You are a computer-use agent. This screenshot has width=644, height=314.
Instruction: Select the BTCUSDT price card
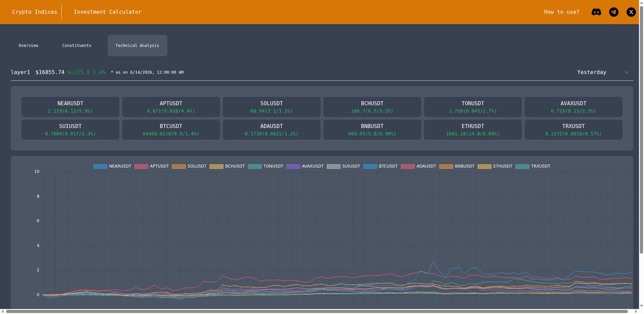tap(171, 130)
